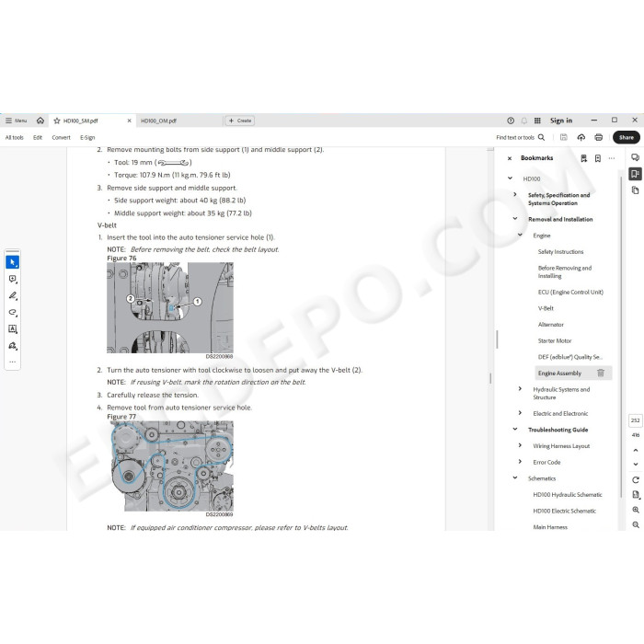The image size is (644, 644).
Task: Open HD100 Hydraulic Schematic bookmark
Action: tap(568, 495)
